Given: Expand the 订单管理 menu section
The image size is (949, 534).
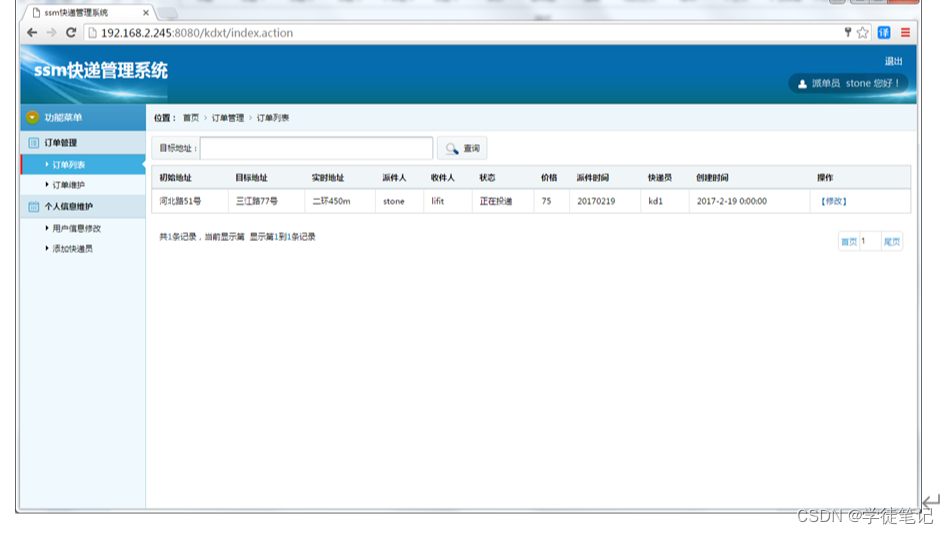Looking at the screenshot, I should tap(83, 143).
